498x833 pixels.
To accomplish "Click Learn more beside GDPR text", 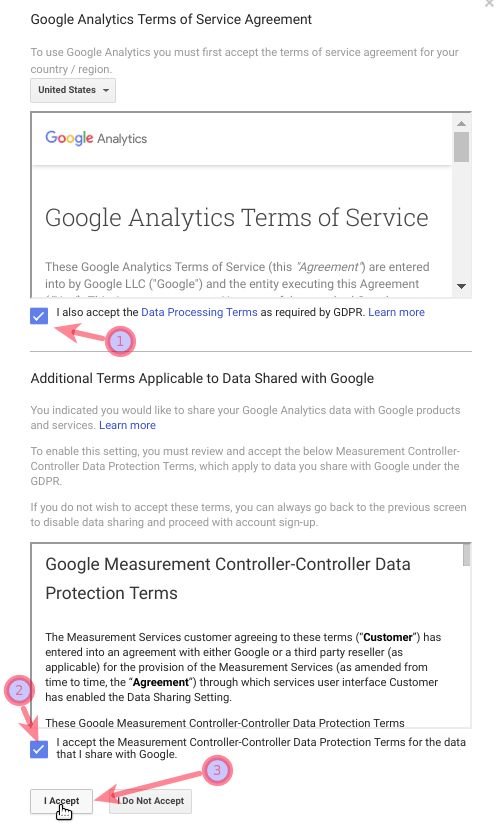I will point(396,312).
